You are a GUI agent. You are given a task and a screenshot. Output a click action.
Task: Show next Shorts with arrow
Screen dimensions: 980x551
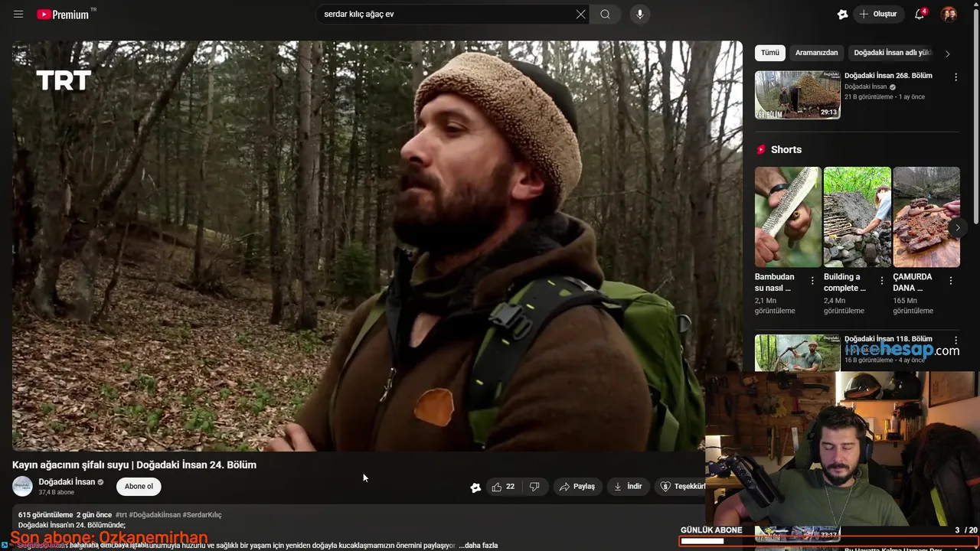(x=957, y=227)
